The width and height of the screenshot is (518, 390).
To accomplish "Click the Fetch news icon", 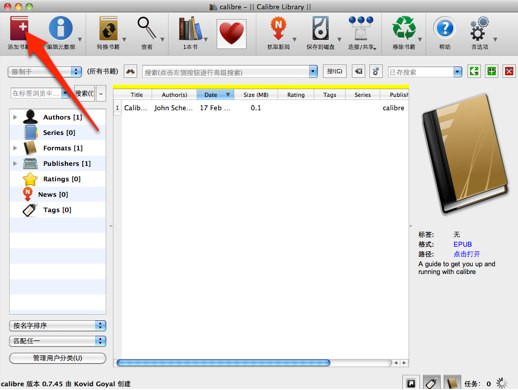I will (x=278, y=29).
